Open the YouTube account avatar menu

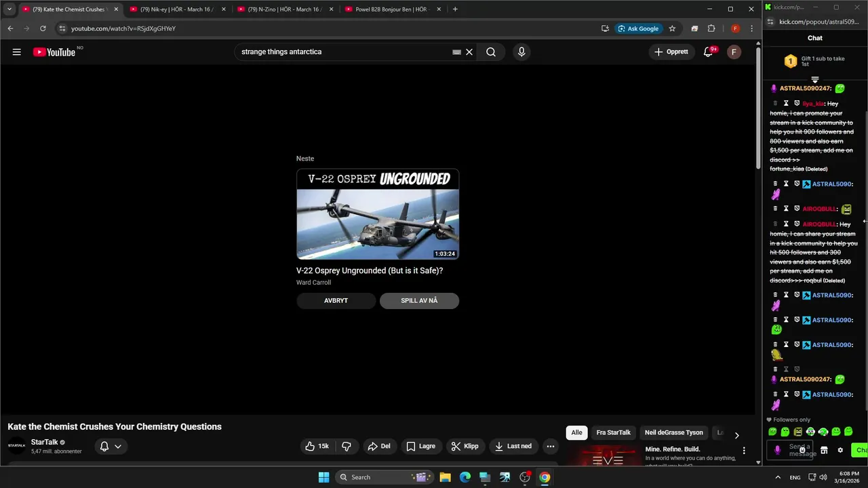734,52
